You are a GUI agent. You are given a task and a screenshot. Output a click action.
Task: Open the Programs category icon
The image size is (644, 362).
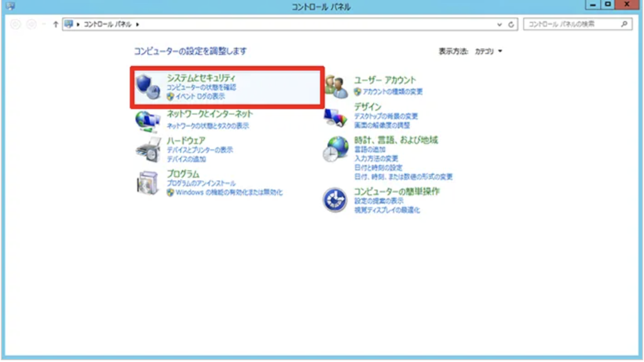(x=148, y=183)
